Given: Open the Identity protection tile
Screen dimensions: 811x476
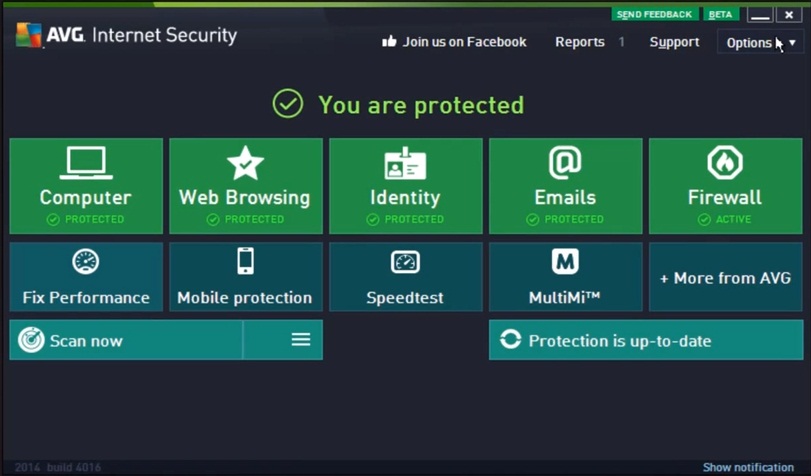Looking at the screenshot, I should [x=406, y=186].
